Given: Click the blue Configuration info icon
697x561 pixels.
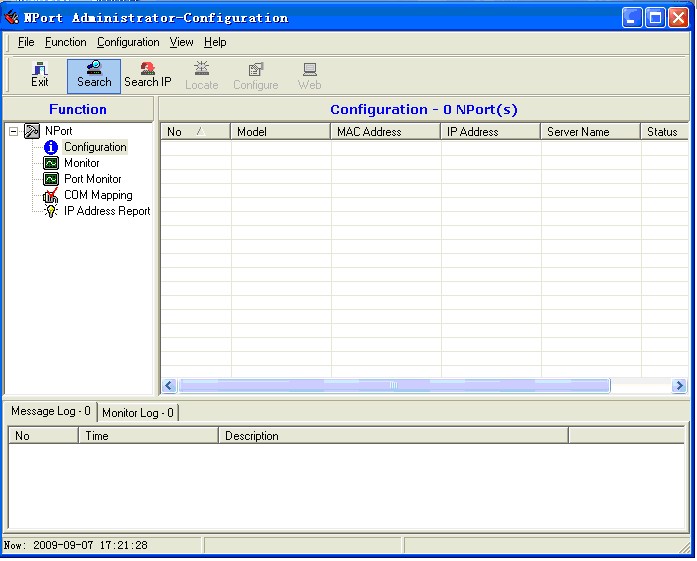Looking at the screenshot, I should (51, 147).
